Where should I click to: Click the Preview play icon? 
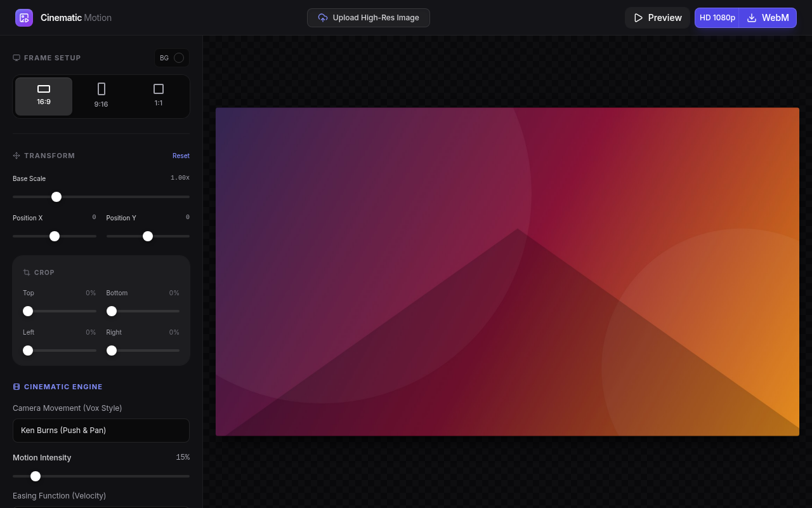(638, 18)
